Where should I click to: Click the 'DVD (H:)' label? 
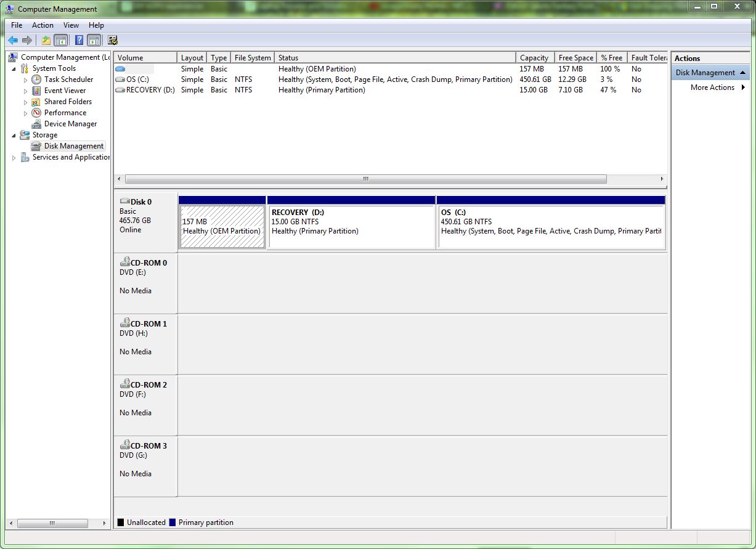[132, 333]
